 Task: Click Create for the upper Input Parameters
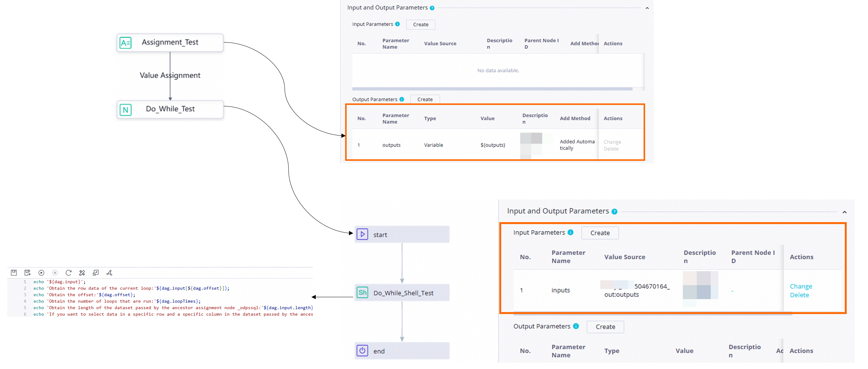421,24
